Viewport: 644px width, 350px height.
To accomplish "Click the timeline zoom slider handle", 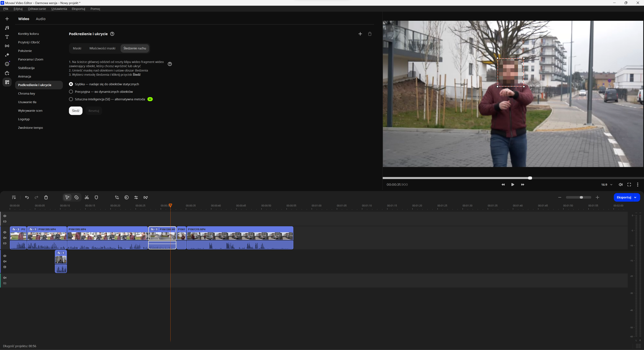I will [581, 197].
